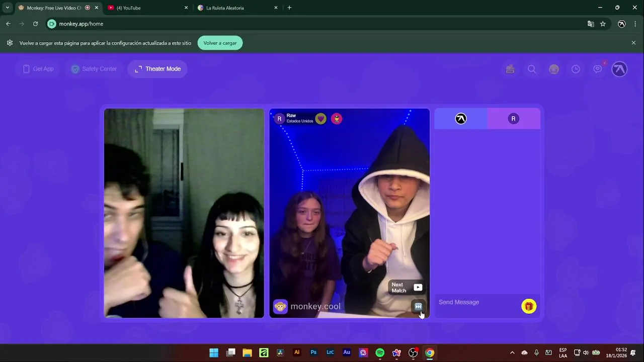This screenshot has height=362, width=644.
Task: Open a new browser tab
Action: pos(289,8)
